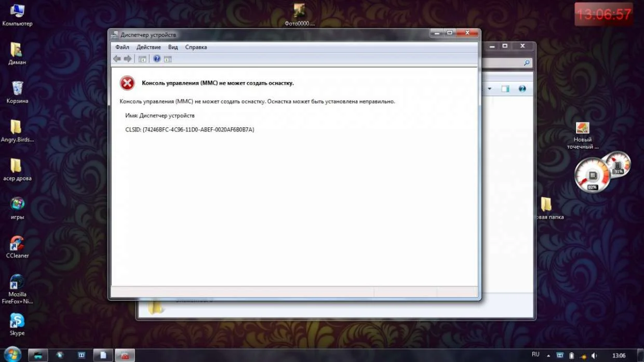The width and height of the screenshot is (644, 362).
Task: Click the action pane toolbar icon after Help
Action: 168,59
